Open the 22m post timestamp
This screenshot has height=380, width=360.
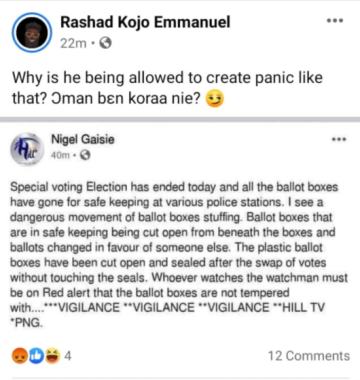(x=73, y=43)
